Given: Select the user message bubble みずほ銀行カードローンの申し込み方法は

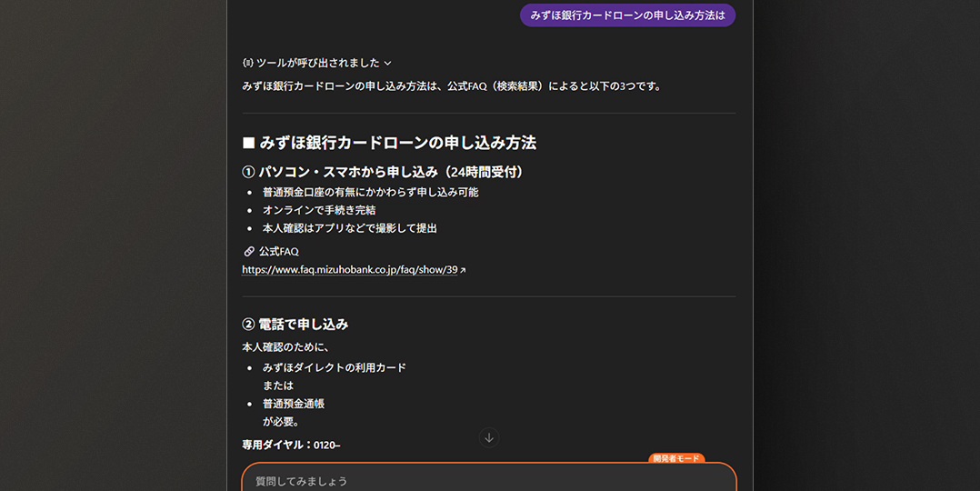Looking at the screenshot, I should point(627,15).
